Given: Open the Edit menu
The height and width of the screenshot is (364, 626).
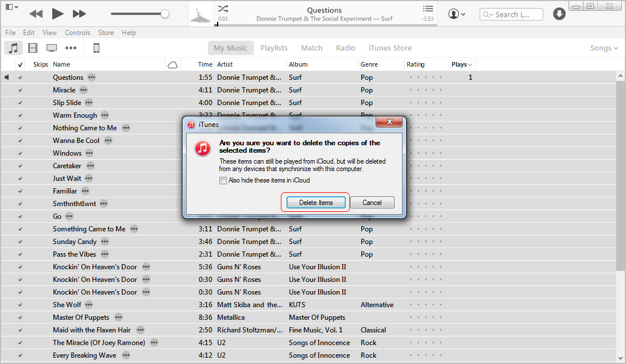Looking at the screenshot, I should [29, 33].
